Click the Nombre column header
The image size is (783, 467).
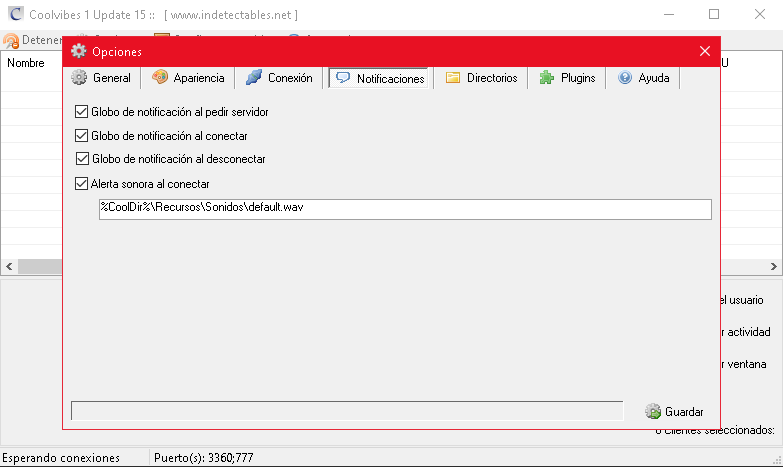(26, 63)
